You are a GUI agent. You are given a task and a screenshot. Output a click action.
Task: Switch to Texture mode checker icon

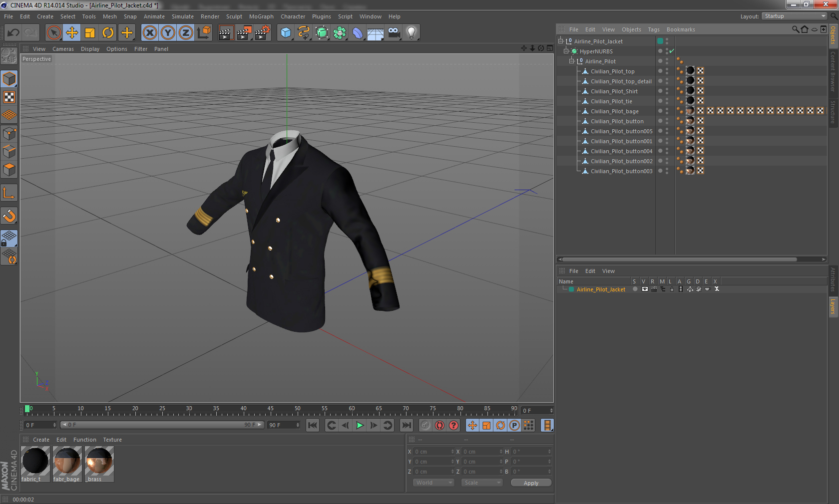[9, 97]
